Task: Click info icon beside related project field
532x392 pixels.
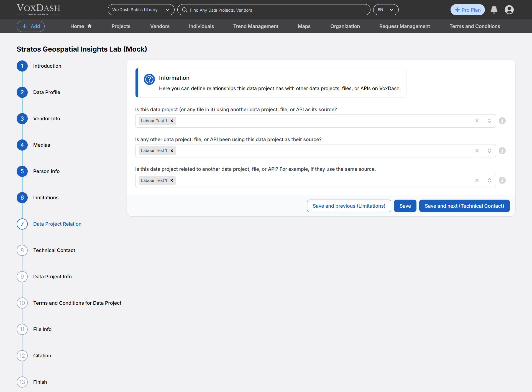Action: (502, 180)
